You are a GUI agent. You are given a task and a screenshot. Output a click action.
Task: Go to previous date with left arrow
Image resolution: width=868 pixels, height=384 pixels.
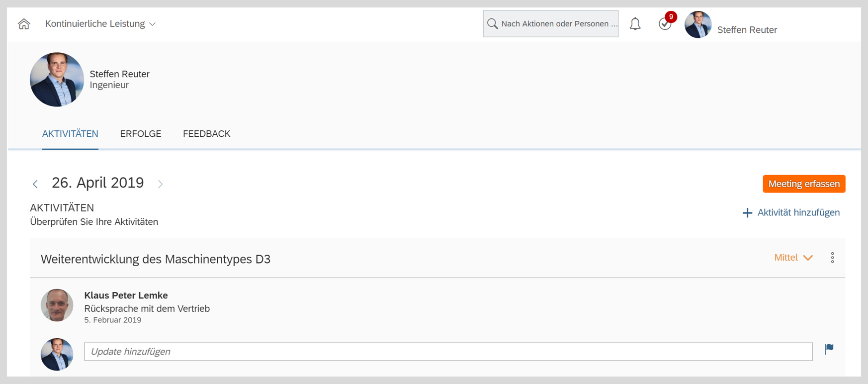(x=35, y=184)
